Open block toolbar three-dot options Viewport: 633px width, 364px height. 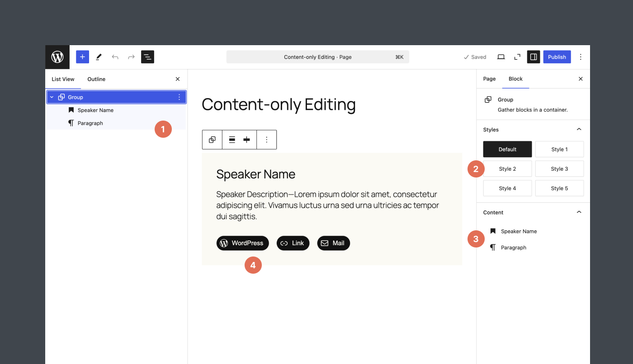coord(267,140)
